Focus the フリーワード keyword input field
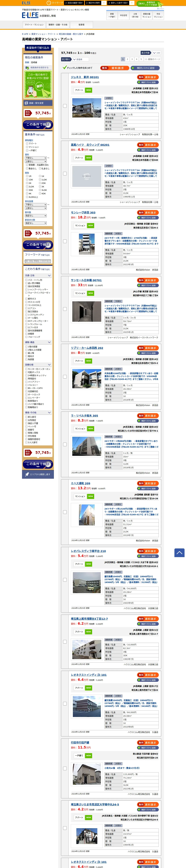Image resolution: width=186 pixels, height=868 pixels. [38, 261]
